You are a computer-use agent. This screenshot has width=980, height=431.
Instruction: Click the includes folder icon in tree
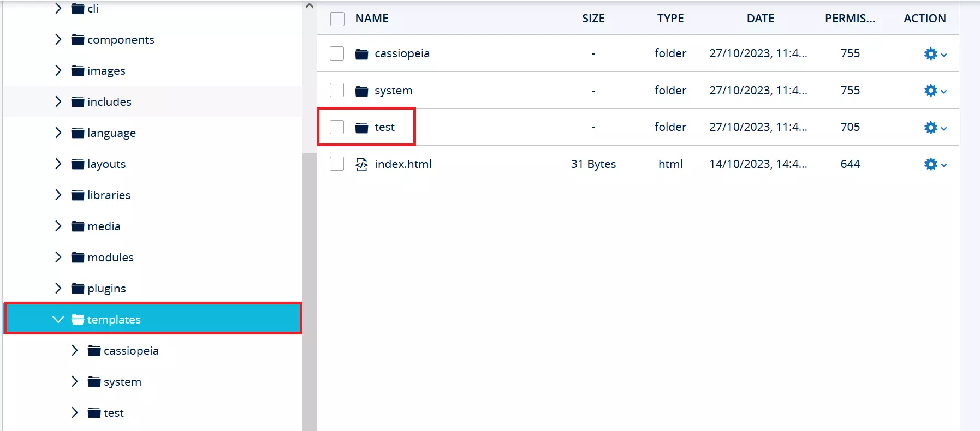click(78, 102)
